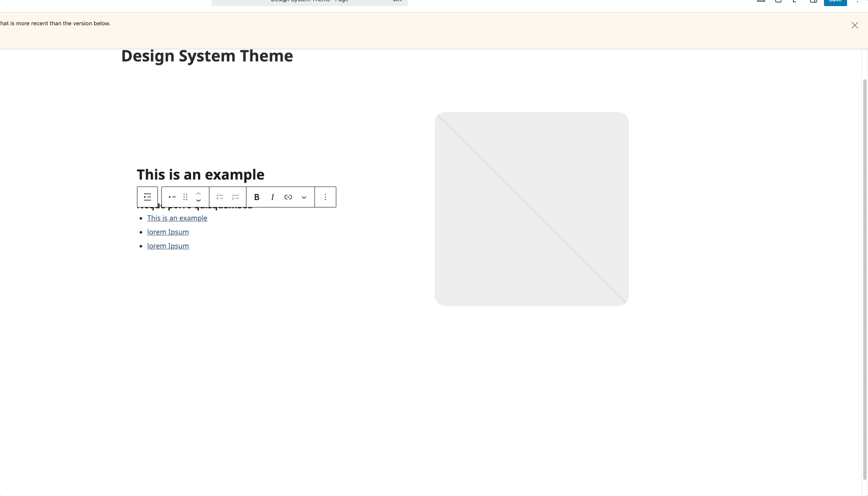Click the 'Design System Theme' page title
The height and width of the screenshot is (496, 868).
(x=207, y=56)
